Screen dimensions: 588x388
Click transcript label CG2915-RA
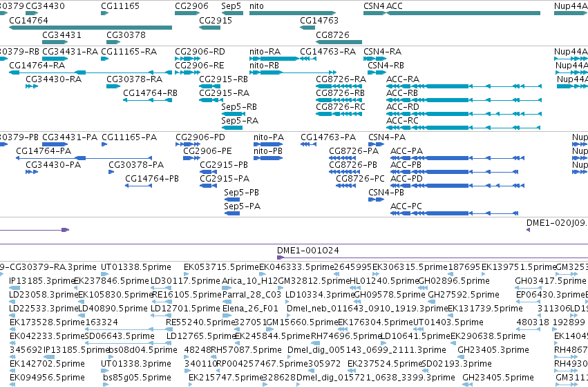point(225,93)
